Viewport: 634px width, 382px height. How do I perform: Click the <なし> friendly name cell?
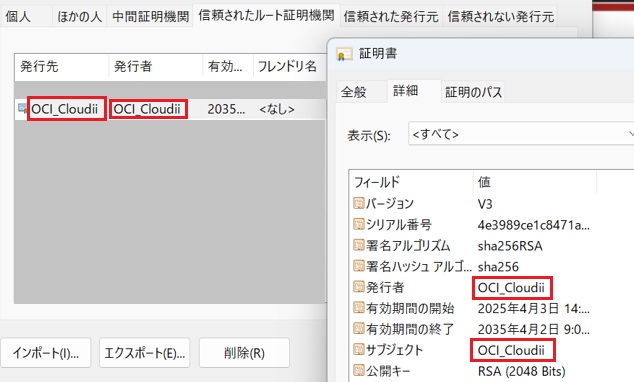(277, 109)
